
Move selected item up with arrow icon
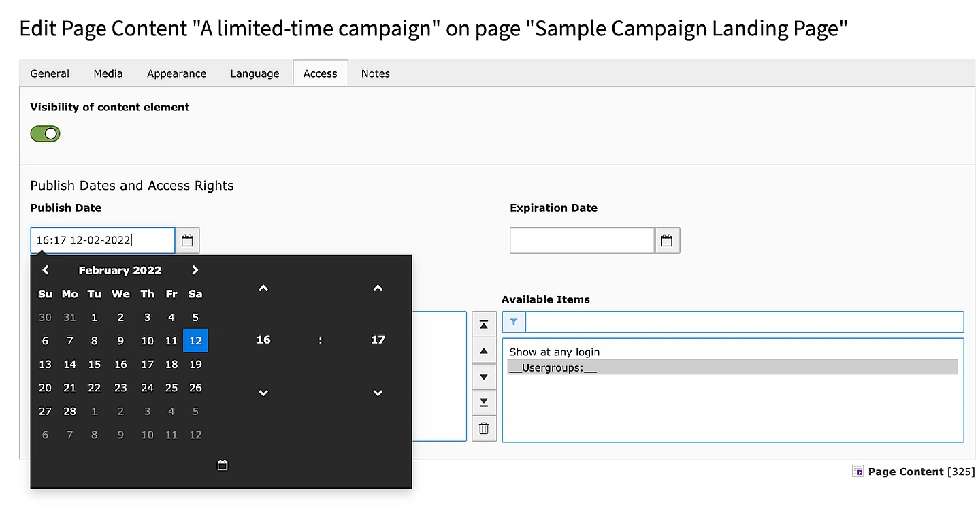pyautogui.click(x=484, y=350)
